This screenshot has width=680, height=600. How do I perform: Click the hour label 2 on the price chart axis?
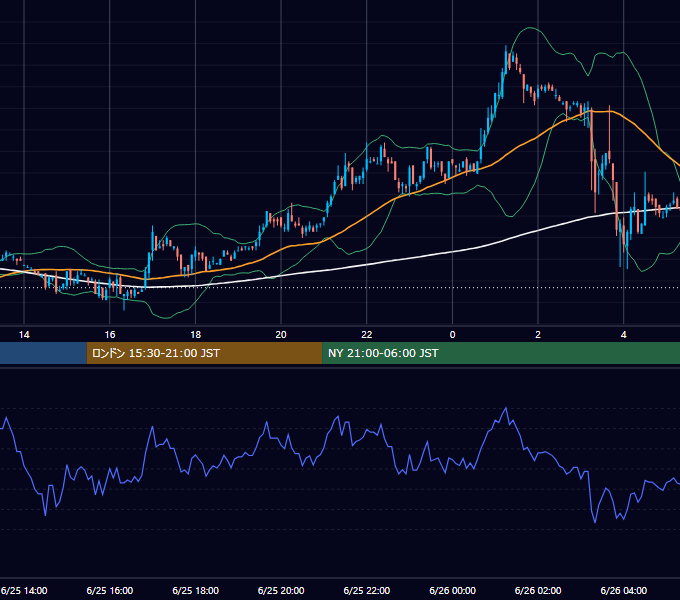pyautogui.click(x=538, y=335)
